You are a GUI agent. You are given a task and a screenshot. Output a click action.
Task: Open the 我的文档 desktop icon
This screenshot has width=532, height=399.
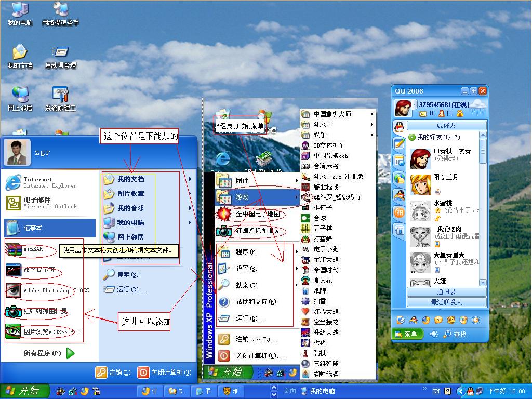pyautogui.click(x=20, y=56)
